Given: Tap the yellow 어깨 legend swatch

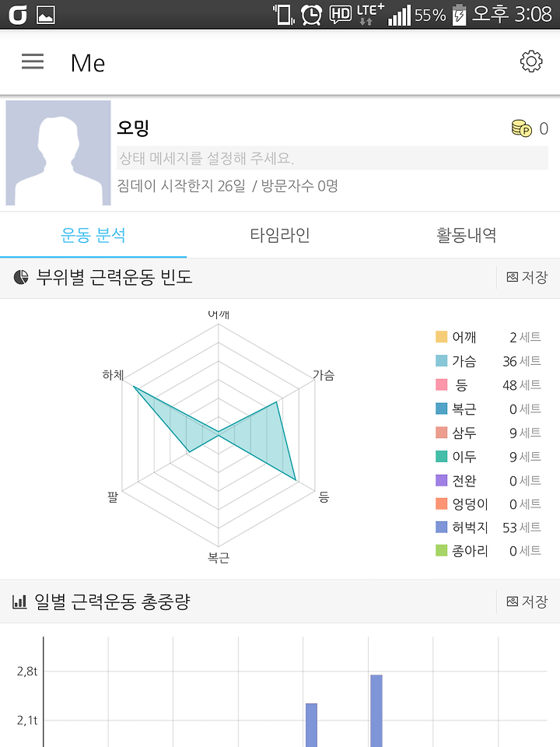Looking at the screenshot, I should 442,337.
